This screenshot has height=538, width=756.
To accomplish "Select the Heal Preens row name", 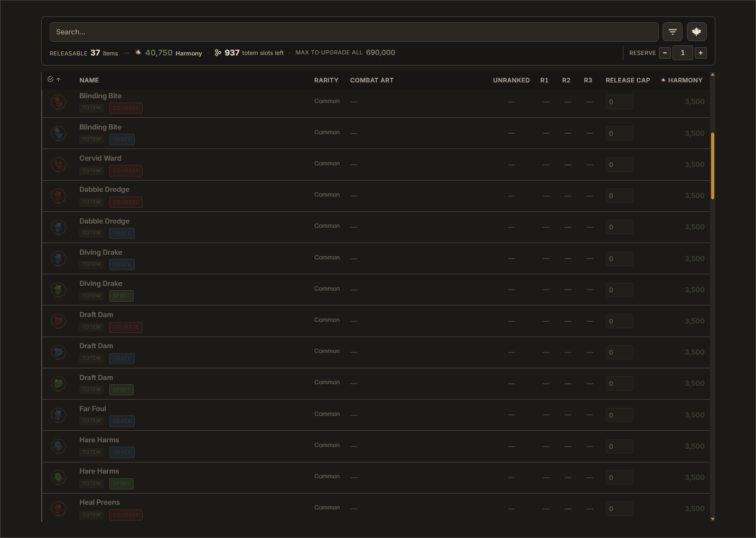I will click(x=100, y=502).
